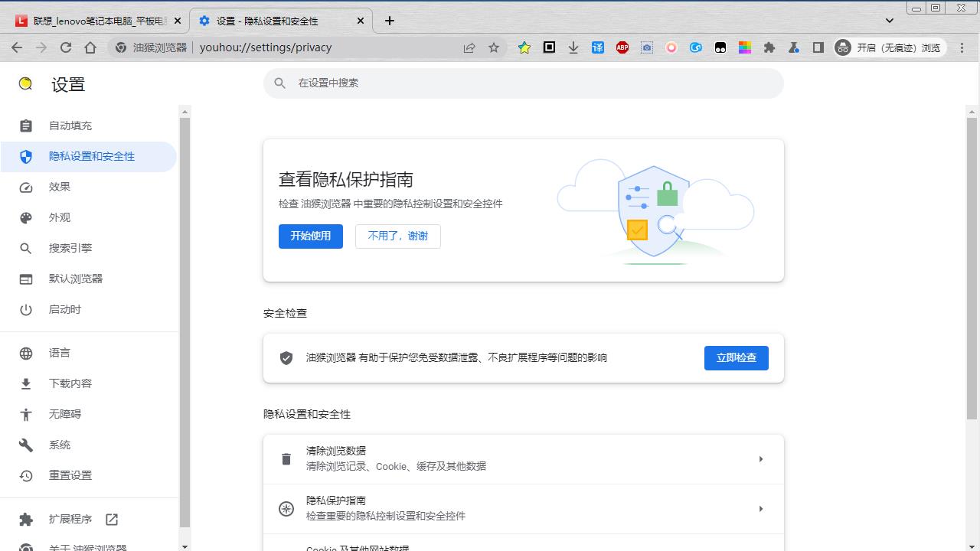
Task: Reload the current page
Action: (x=66, y=47)
